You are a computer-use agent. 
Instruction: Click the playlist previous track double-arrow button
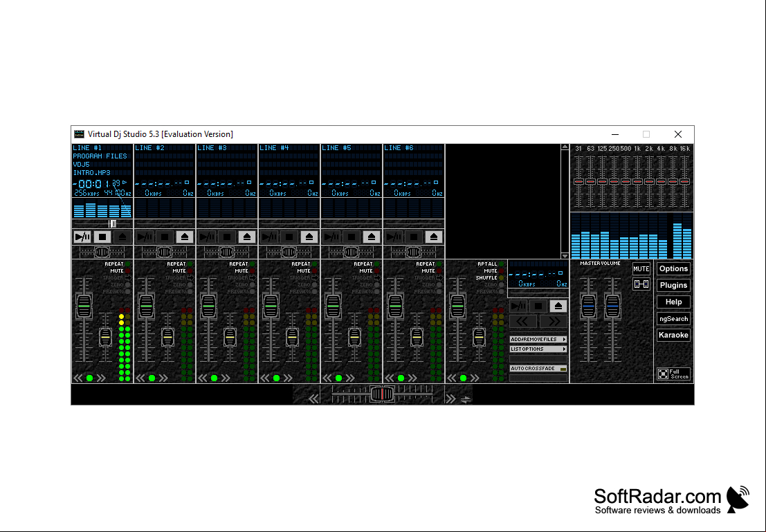pos(522,322)
